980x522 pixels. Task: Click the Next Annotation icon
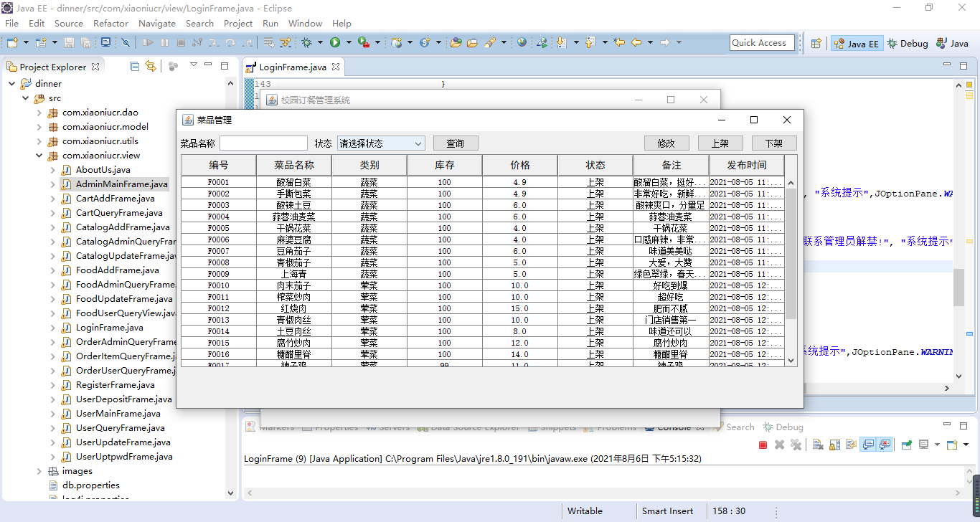tap(561, 42)
